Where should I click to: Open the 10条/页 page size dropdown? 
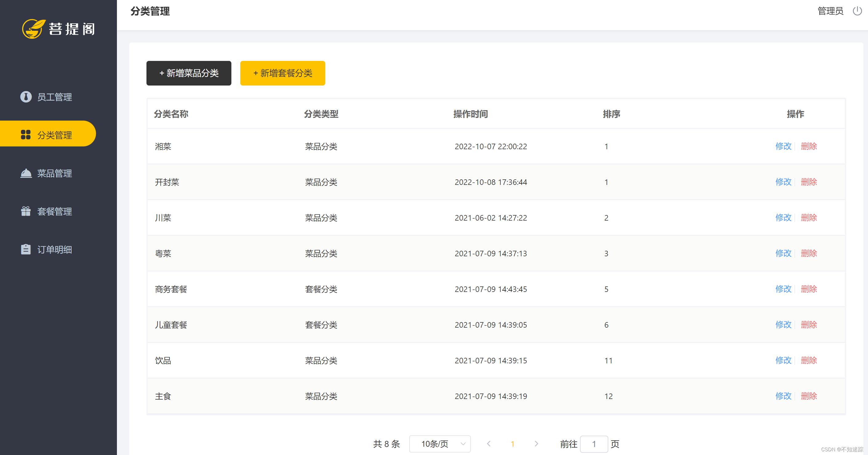440,444
